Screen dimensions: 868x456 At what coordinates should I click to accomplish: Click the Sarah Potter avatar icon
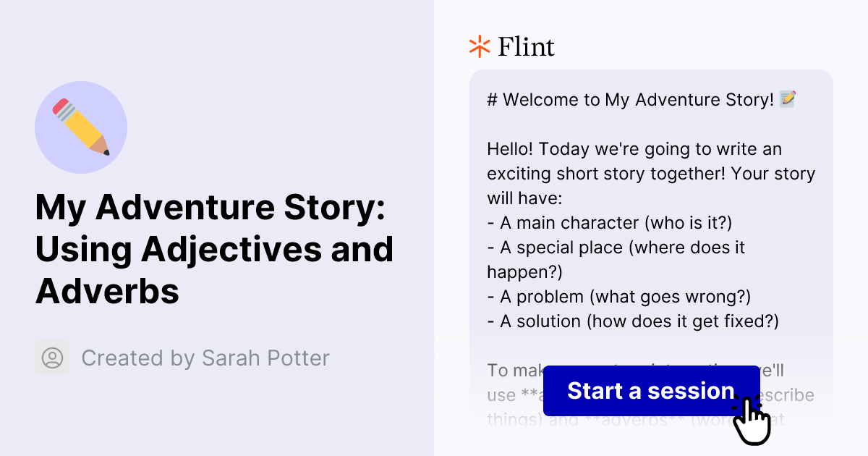(51, 358)
